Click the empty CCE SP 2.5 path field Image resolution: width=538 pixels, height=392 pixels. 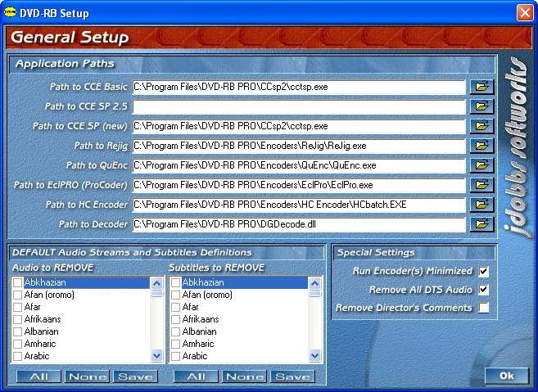299,106
